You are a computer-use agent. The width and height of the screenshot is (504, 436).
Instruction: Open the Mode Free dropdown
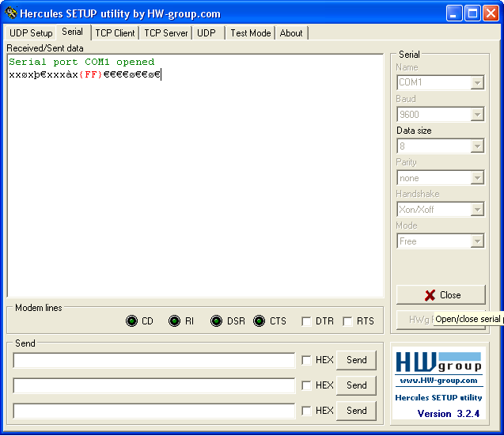pyautogui.click(x=477, y=241)
